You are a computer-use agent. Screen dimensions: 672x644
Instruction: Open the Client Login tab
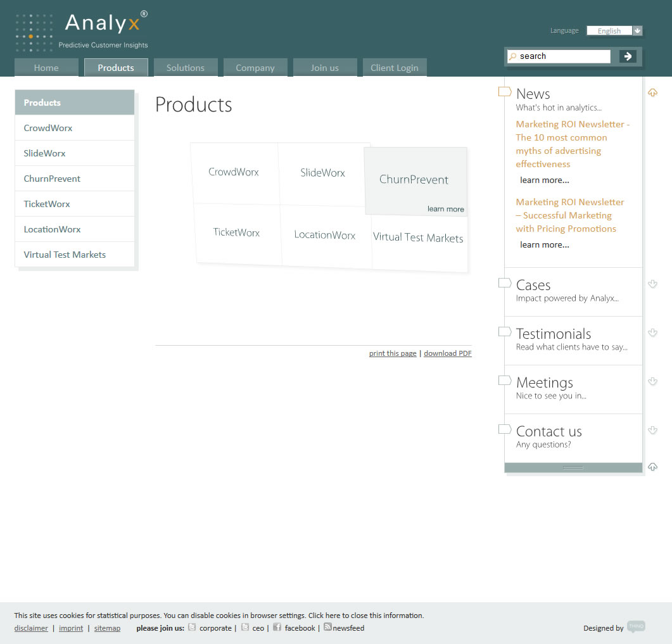(394, 68)
